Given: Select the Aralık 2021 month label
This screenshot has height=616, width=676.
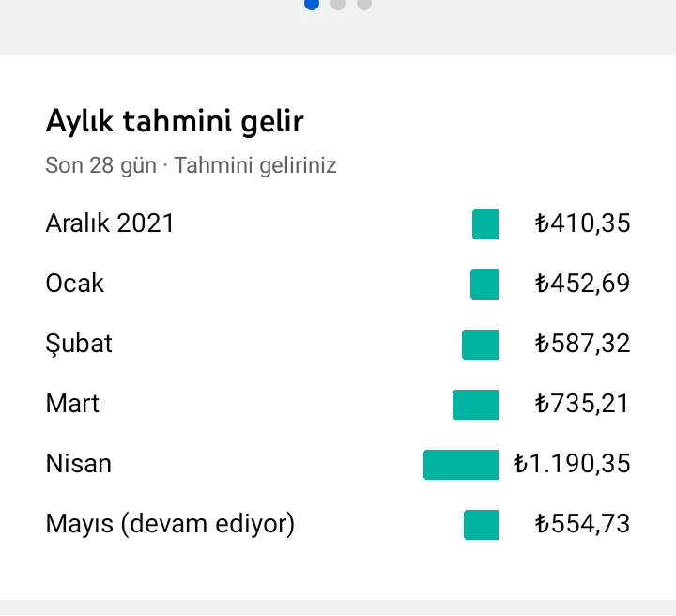Looking at the screenshot, I should (x=110, y=223).
